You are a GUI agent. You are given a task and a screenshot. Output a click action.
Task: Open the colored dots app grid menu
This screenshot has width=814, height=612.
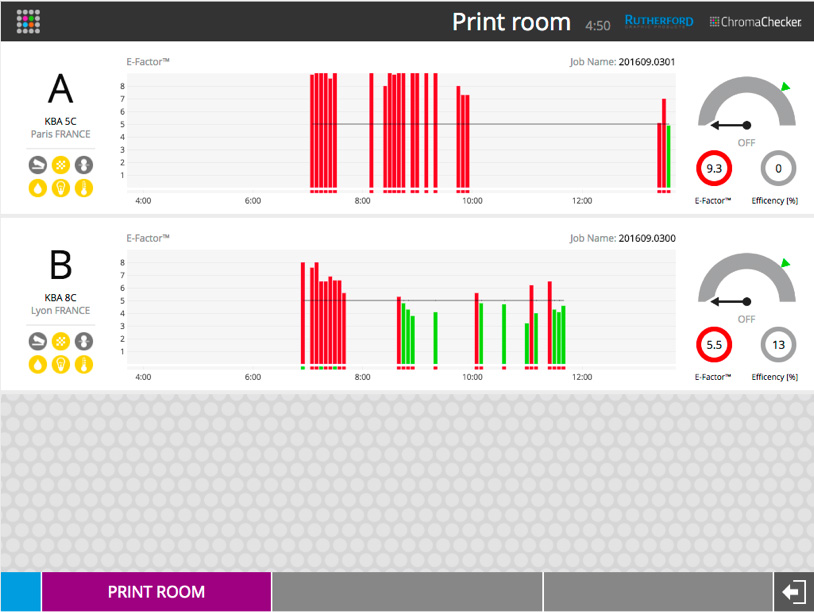pyautogui.click(x=28, y=22)
